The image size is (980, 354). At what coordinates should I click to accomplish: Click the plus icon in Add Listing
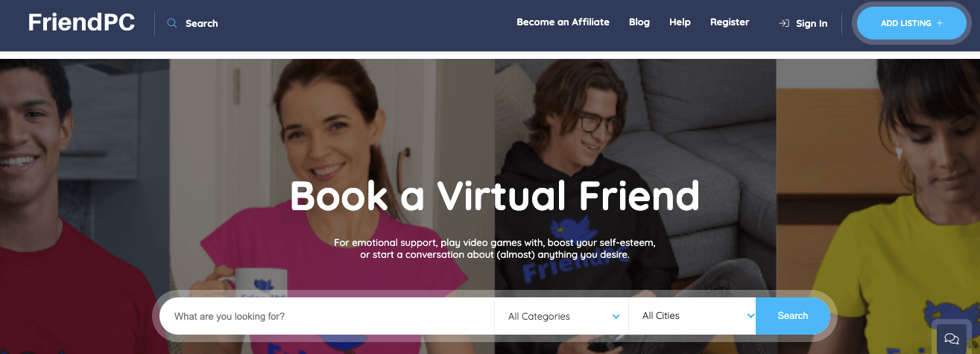[939, 23]
